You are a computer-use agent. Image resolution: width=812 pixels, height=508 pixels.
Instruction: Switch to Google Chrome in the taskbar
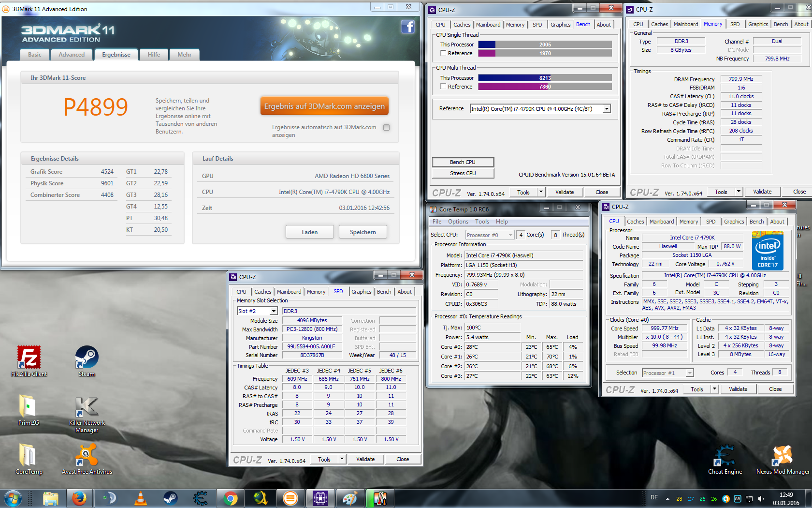click(231, 498)
